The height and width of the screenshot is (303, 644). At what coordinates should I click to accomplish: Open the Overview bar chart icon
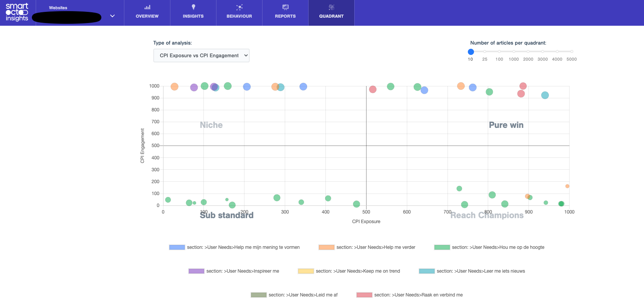pyautogui.click(x=147, y=7)
